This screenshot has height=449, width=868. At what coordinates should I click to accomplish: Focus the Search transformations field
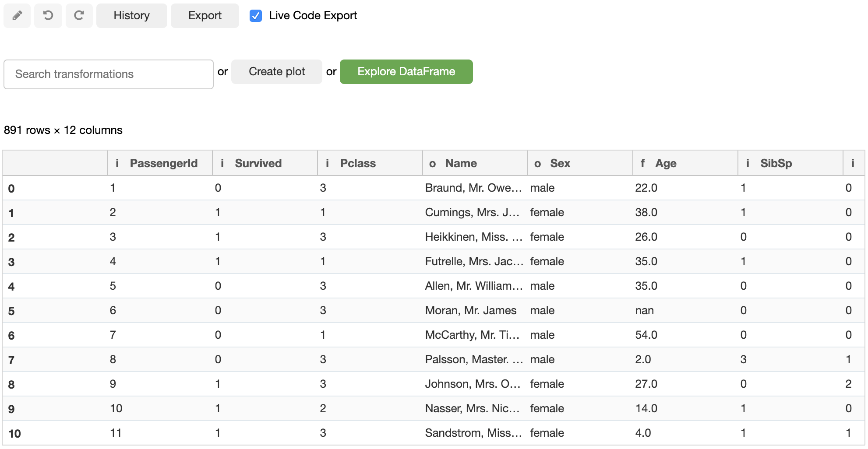109,74
